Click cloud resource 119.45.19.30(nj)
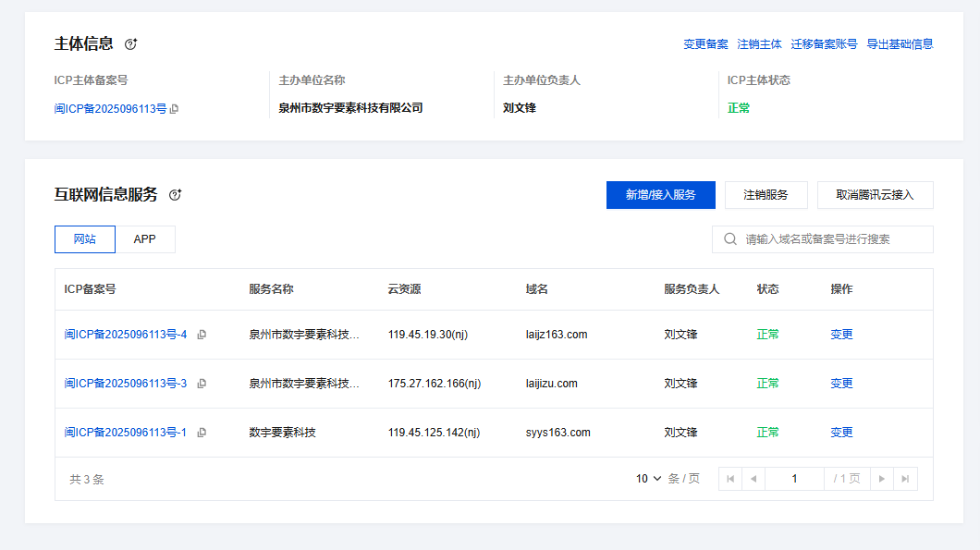The height and width of the screenshot is (550, 980). coord(427,335)
